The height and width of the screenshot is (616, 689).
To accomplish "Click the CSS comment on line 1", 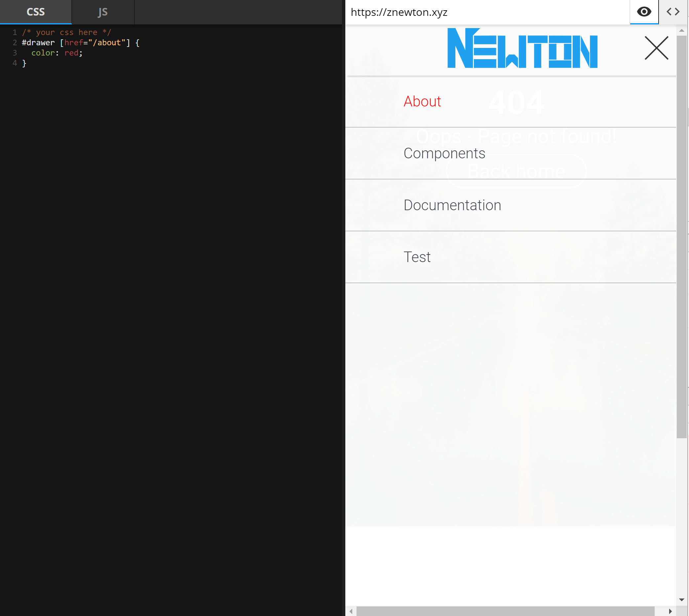I will click(66, 32).
